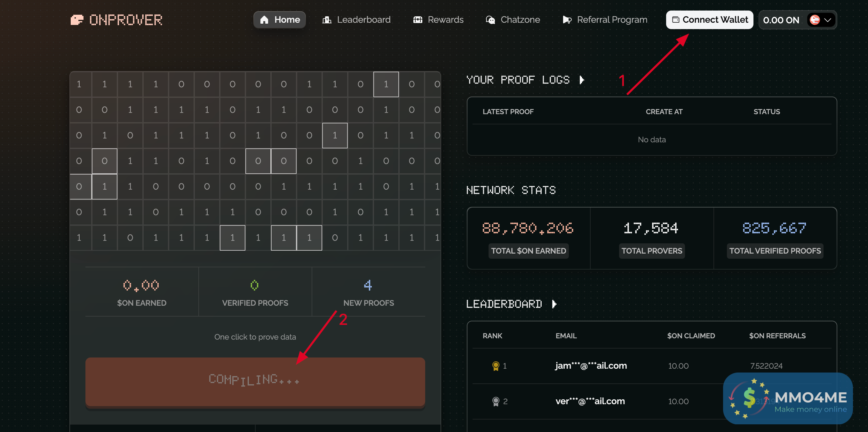Expand the Leaderboard section arrow
The image size is (868, 432).
pyautogui.click(x=554, y=304)
